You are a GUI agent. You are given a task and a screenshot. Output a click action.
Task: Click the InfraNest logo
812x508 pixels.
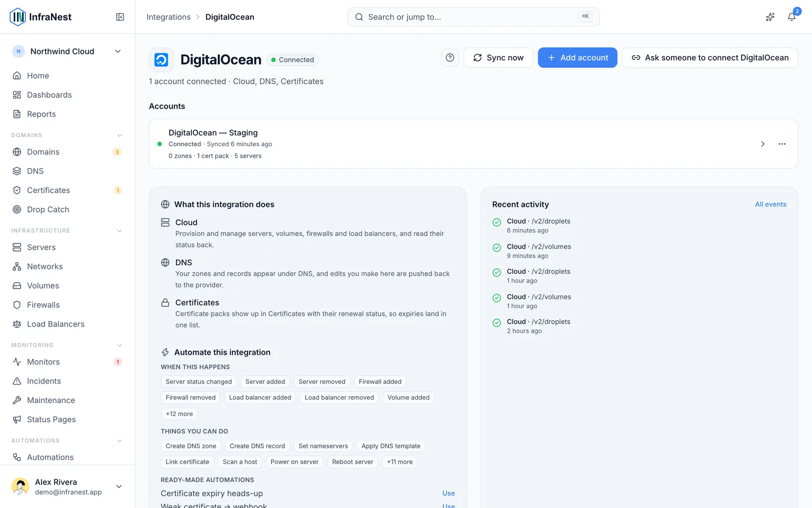40,17
